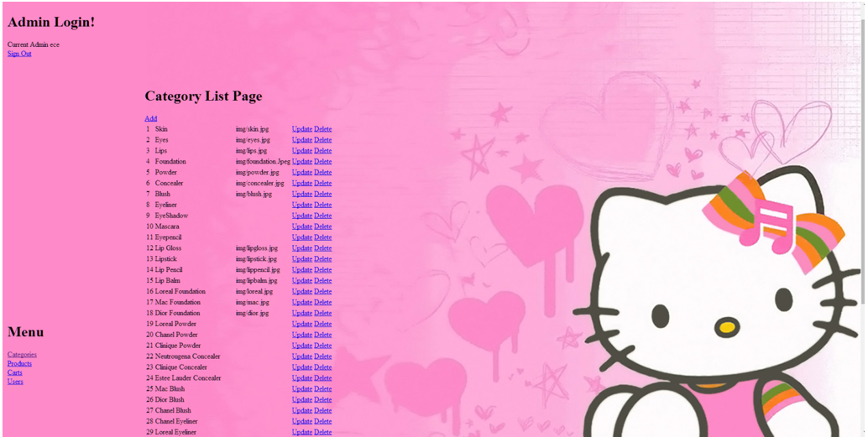Update the Concealer category

click(x=301, y=183)
